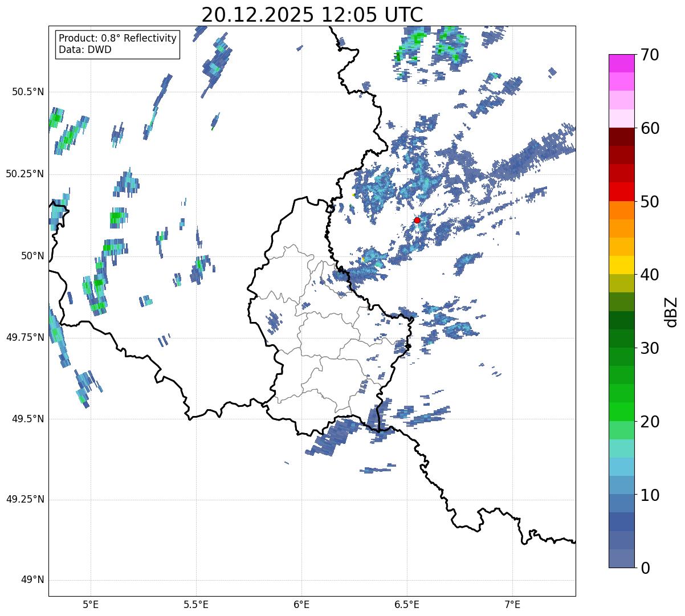Screen dimensions: 685x616
Task: Click the 6°E longitude label
Action: [301, 604]
